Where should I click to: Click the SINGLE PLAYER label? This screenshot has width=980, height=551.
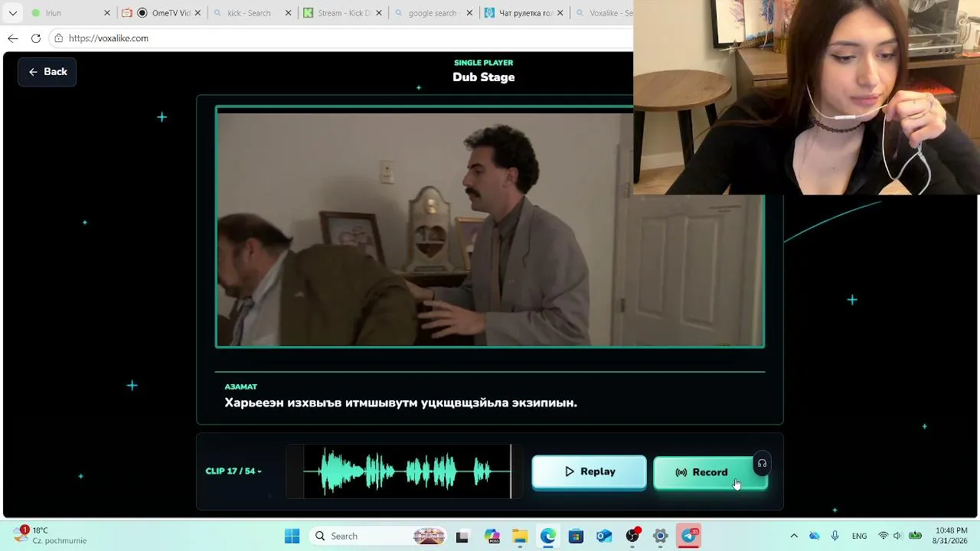click(484, 63)
